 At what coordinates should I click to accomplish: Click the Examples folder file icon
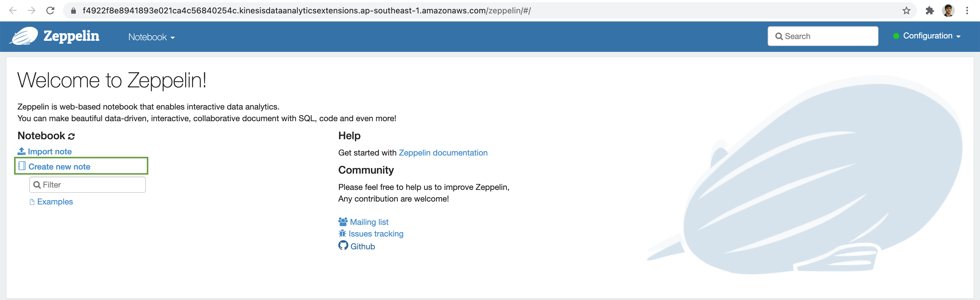pos(32,202)
